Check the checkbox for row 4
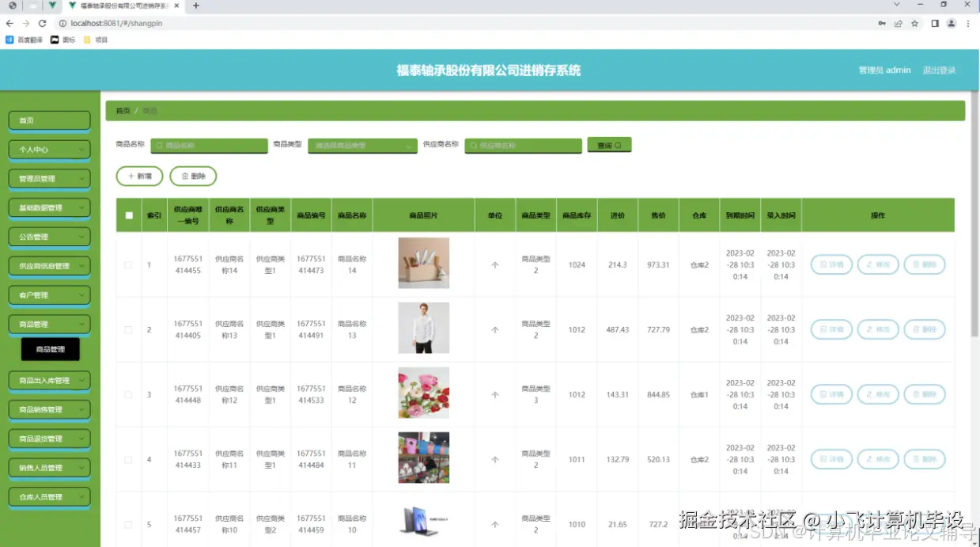Screen dimensions: 980x547 point(128,459)
